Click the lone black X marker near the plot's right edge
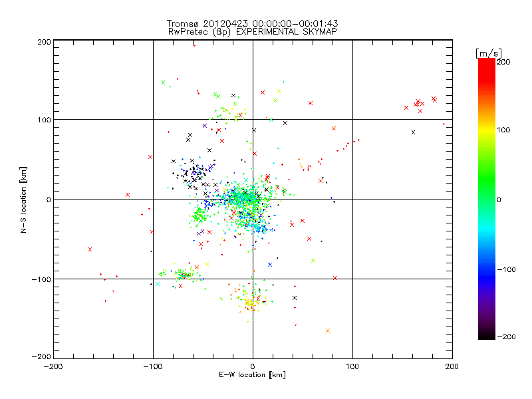 413,132
